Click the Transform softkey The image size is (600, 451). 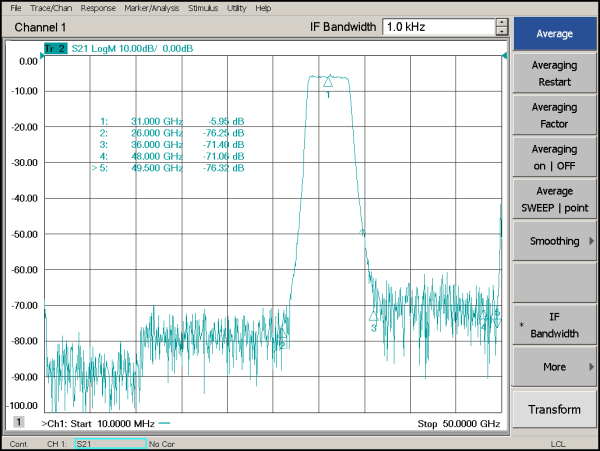click(554, 409)
